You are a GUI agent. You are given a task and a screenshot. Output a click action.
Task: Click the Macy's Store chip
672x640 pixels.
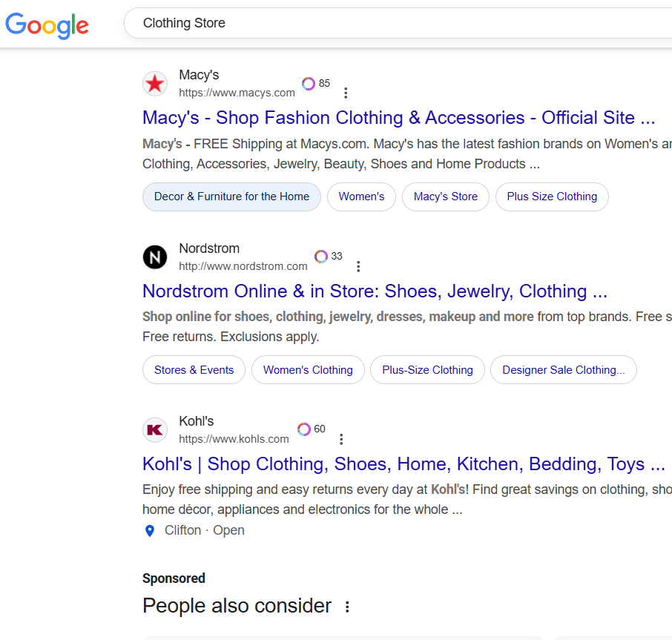click(446, 197)
